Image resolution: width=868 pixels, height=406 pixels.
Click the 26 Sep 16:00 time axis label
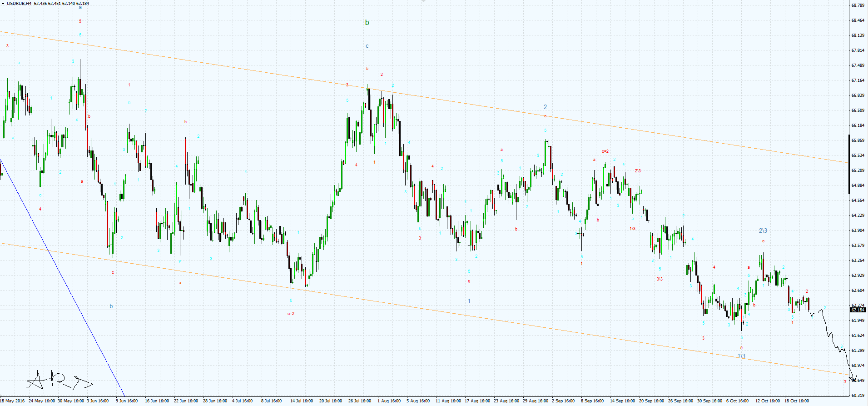[680, 401]
